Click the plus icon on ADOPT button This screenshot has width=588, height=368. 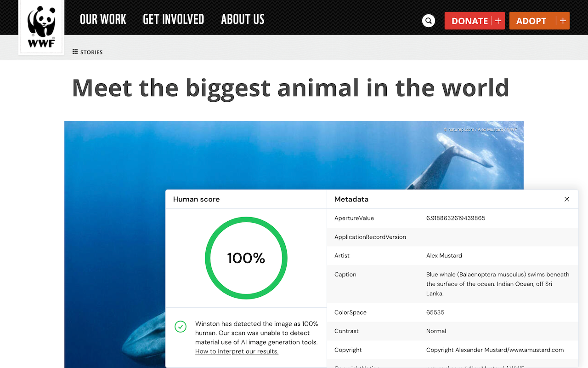563,21
